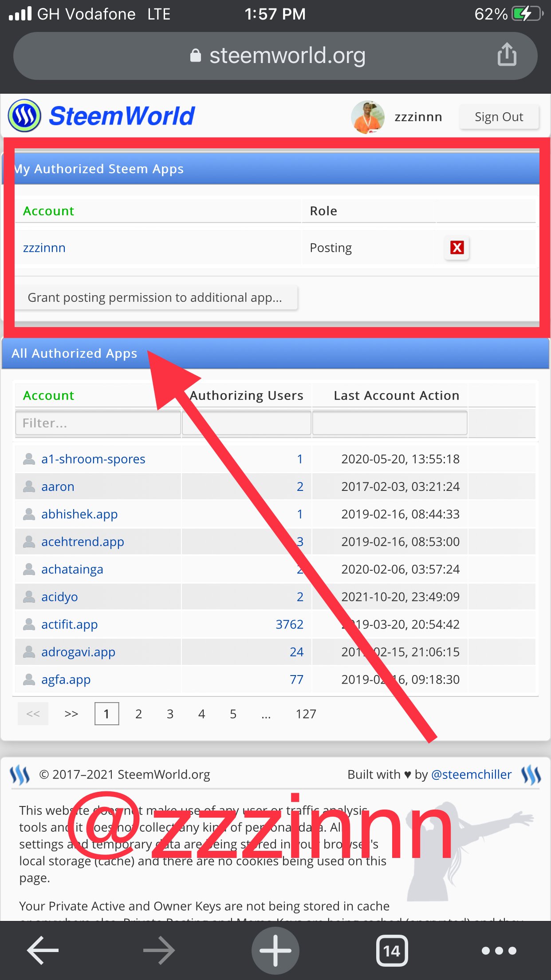Click date 2017-02-03, 03:21:24 for aaron
Image resolution: width=551 pixels, height=980 pixels.
pyautogui.click(x=400, y=486)
